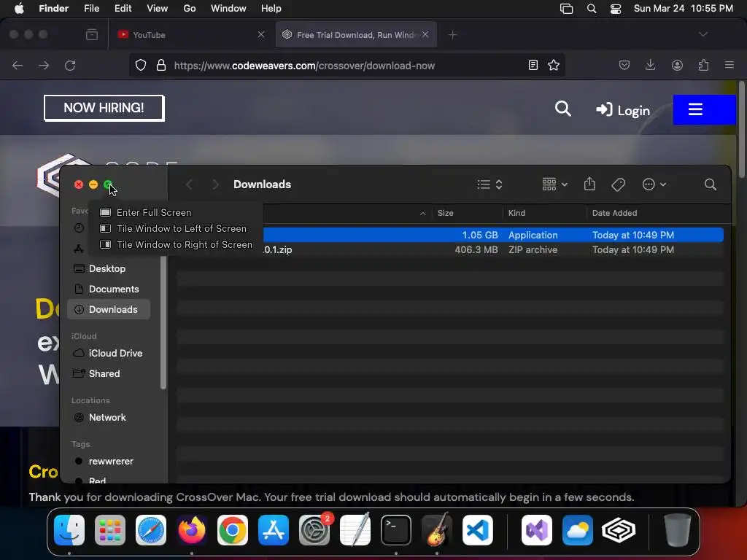Open Spotlight search in menu bar
This screenshot has width=747, height=560.
[591, 9]
